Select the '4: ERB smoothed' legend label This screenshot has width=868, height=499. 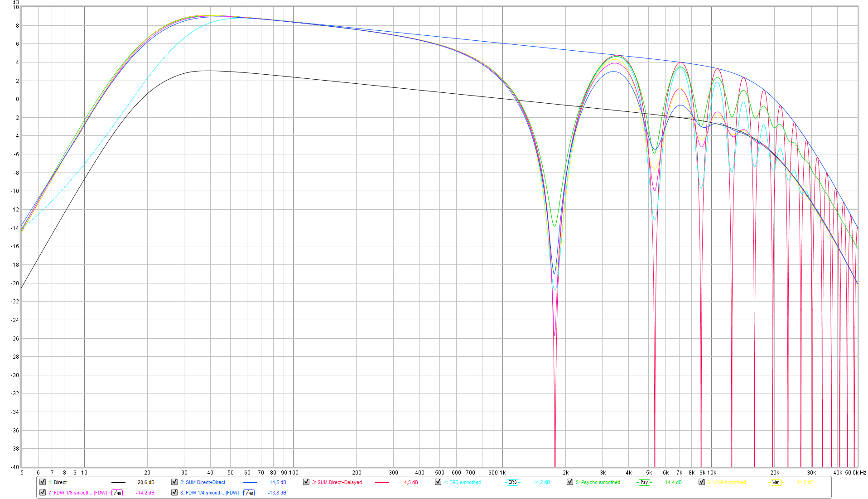click(x=463, y=482)
